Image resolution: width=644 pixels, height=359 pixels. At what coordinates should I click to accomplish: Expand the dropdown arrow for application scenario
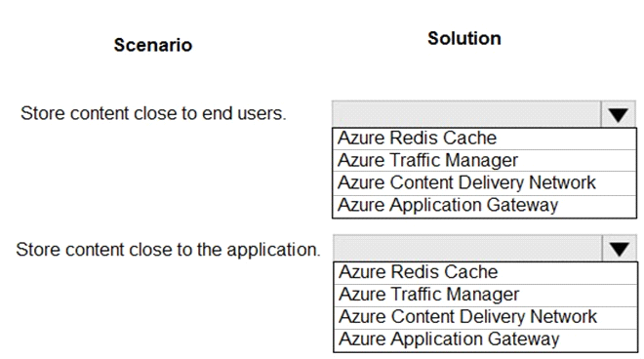tap(620, 249)
